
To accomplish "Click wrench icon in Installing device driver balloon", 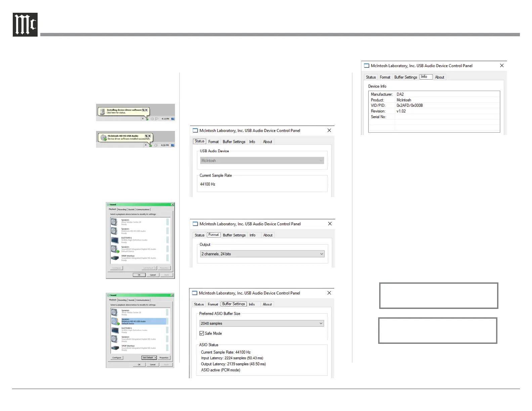I will pos(143,110).
